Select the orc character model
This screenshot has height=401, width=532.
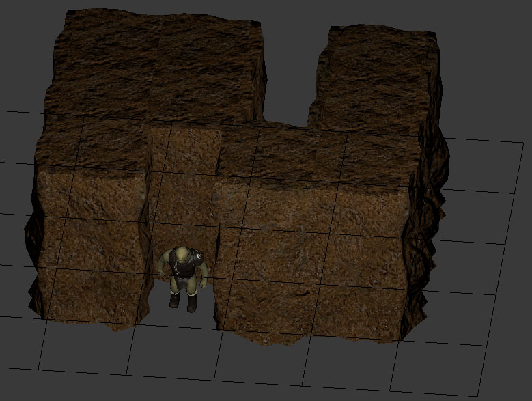pyautogui.click(x=182, y=277)
